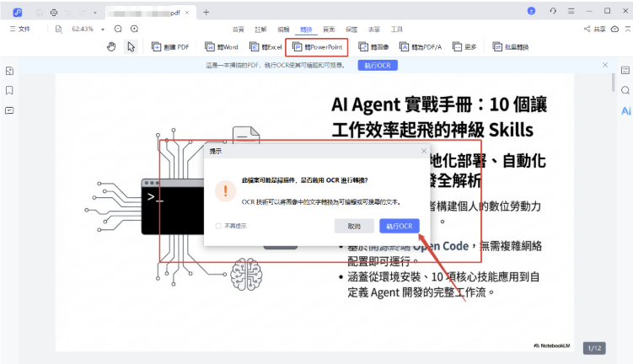Open the bookmarks panel in left sidebar
633x364 pixels.
click(9, 90)
